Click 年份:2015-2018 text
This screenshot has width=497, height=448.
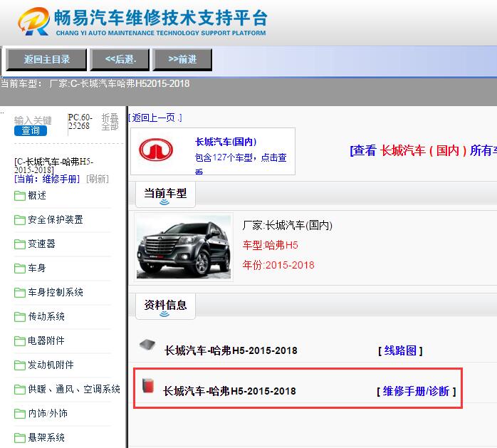278,265
